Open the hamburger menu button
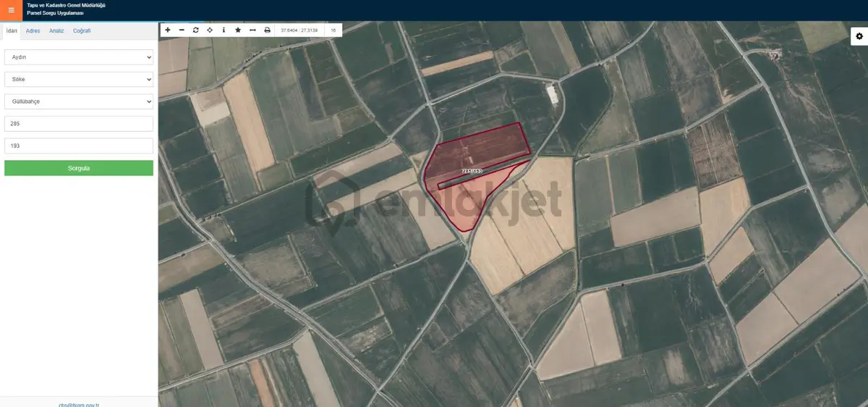 click(11, 10)
